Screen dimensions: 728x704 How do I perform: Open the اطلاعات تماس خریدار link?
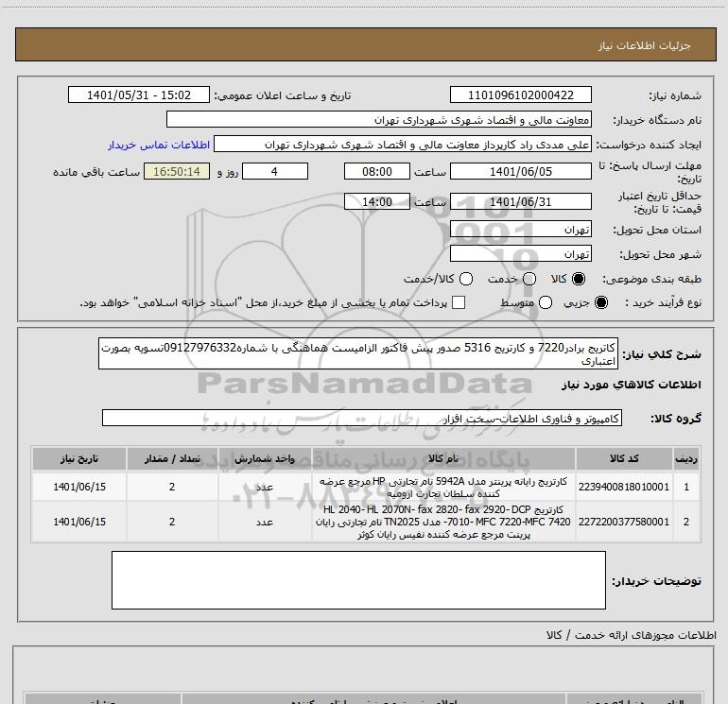159,145
